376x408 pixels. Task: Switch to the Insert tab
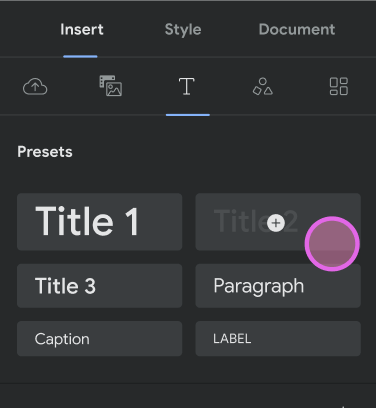pyautogui.click(x=82, y=29)
